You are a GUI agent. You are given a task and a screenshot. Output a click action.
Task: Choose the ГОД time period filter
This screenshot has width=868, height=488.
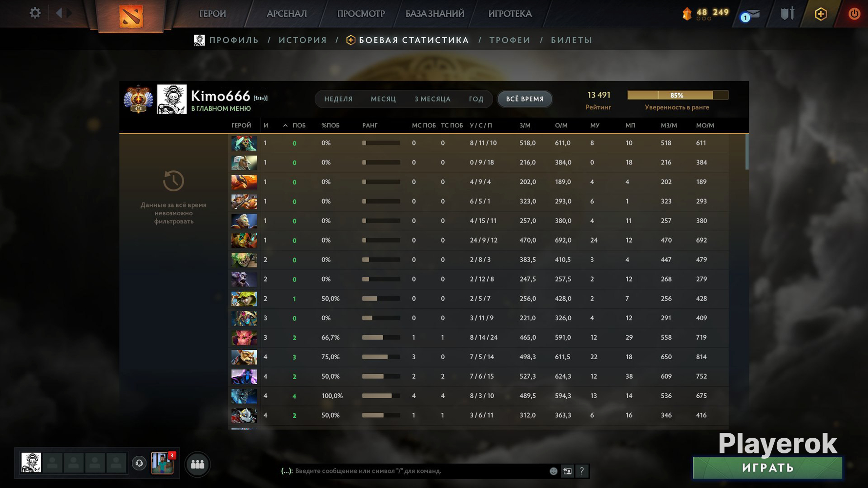[476, 99]
